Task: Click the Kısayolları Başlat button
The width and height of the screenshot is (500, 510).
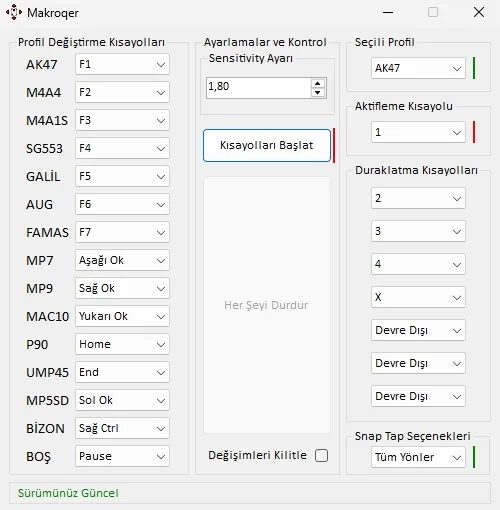Action: point(267,145)
